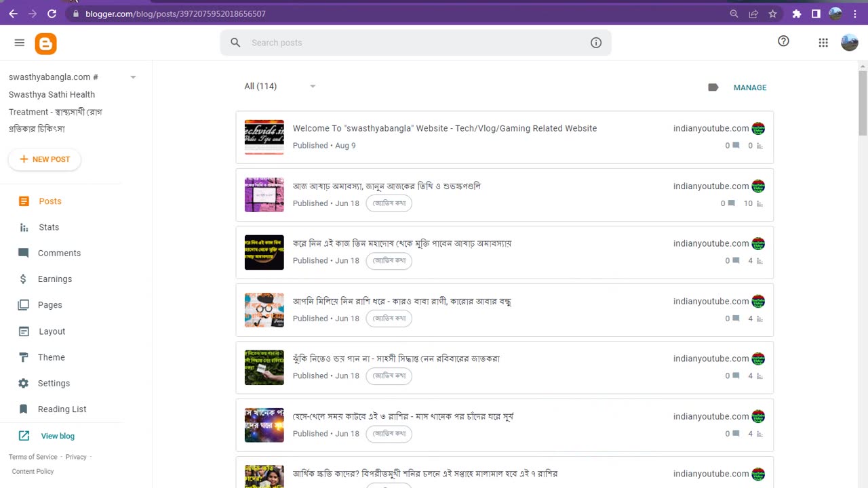
Task: Open post করে নিন এই কাজ তিন মহাদোষ
Action: click(x=402, y=243)
